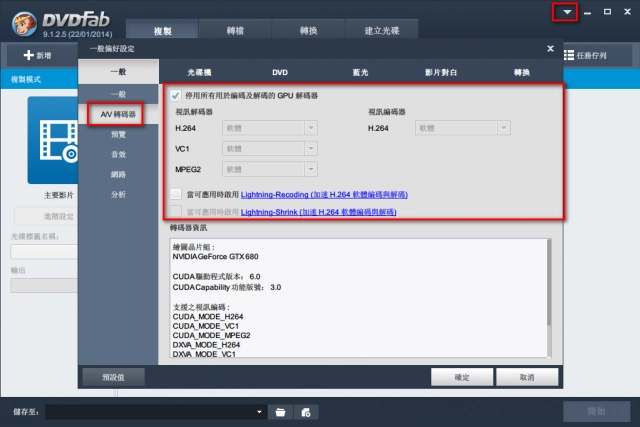Open the H.264 video encoder dropdown
Image resolution: width=640 pixels, height=427 pixels.
pyautogui.click(x=462, y=128)
